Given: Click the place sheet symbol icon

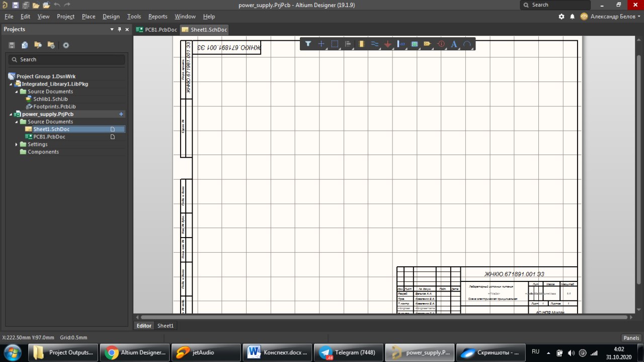Looking at the screenshot, I should [415, 44].
